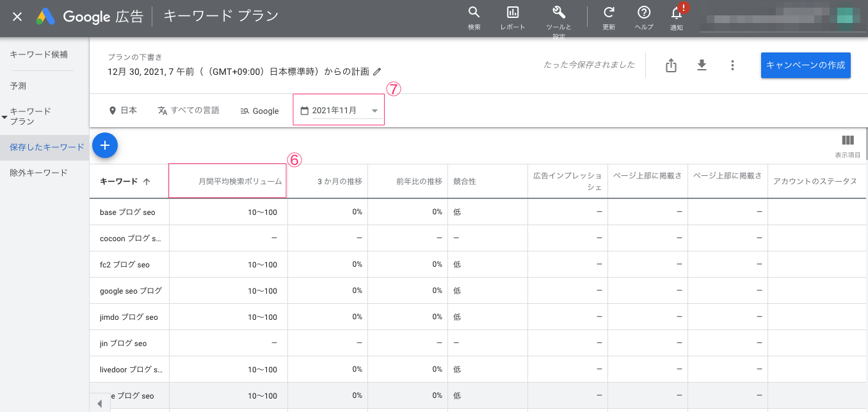Select the 'jimdo ブログ seo' keyword
This screenshot has height=412, width=868.
tap(129, 317)
